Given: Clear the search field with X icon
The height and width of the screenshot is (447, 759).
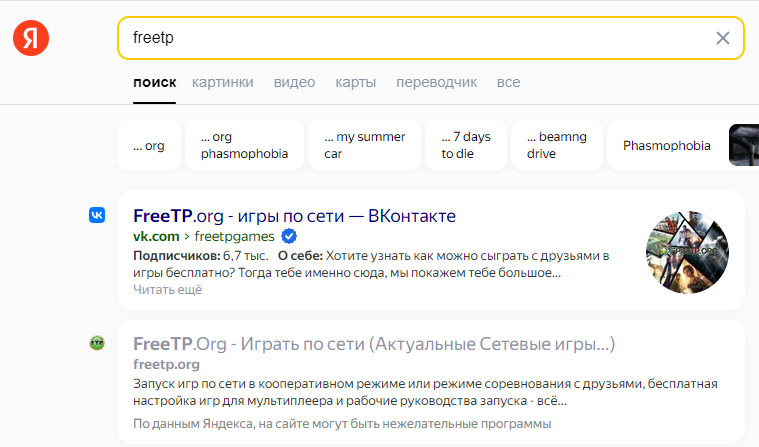Looking at the screenshot, I should click(x=723, y=38).
